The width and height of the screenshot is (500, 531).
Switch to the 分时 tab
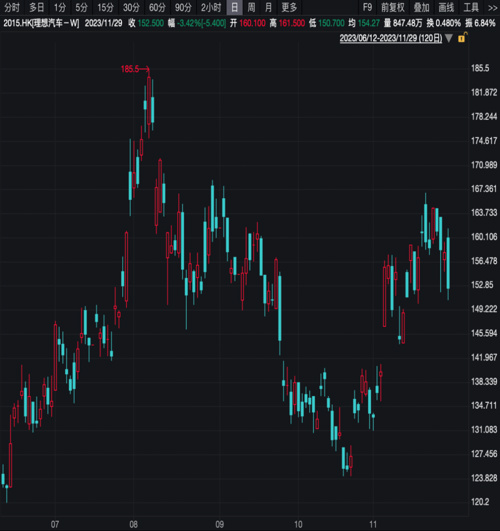(x=12, y=7)
